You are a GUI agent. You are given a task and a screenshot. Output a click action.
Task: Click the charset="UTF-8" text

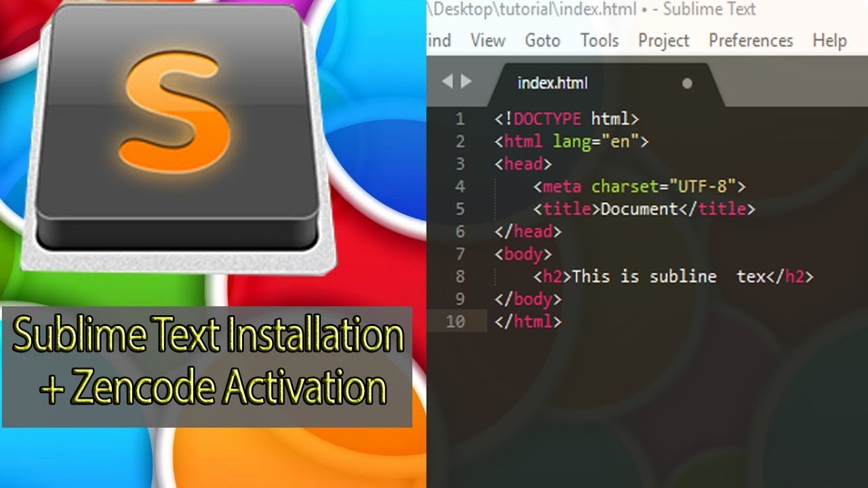(664, 186)
